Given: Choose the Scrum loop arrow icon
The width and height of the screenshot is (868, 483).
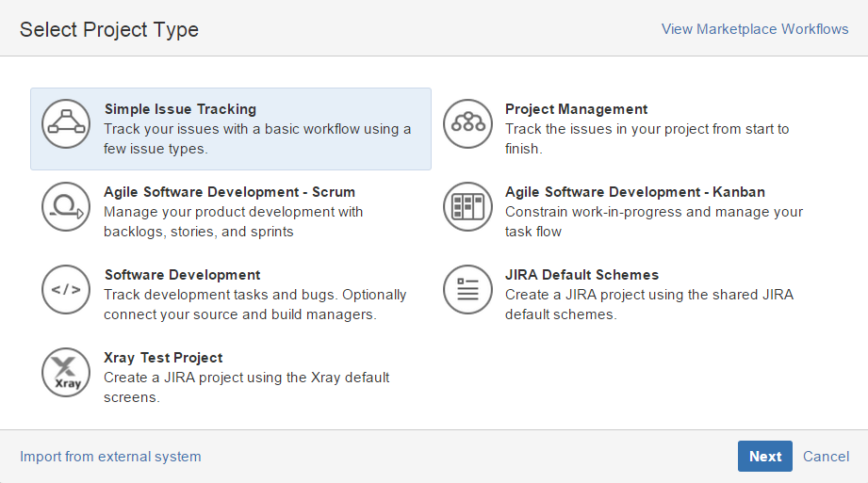Looking at the screenshot, I should pyautogui.click(x=66, y=206).
